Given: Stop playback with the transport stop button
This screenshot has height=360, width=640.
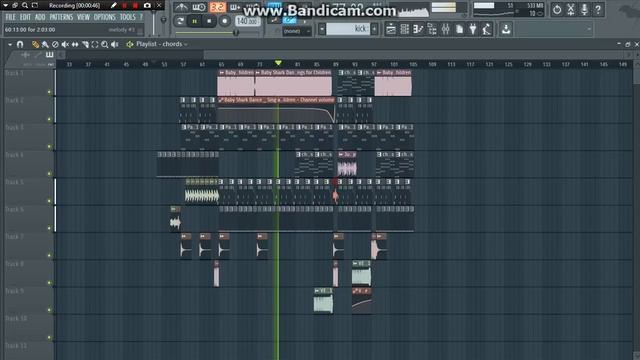Looking at the screenshot, I should 209,21.
